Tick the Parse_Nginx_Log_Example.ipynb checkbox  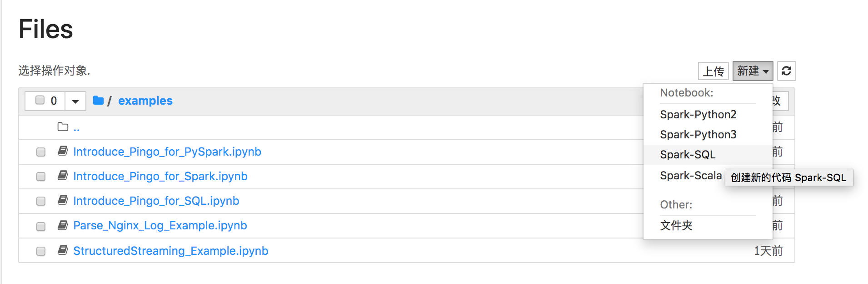click(41, 226)
